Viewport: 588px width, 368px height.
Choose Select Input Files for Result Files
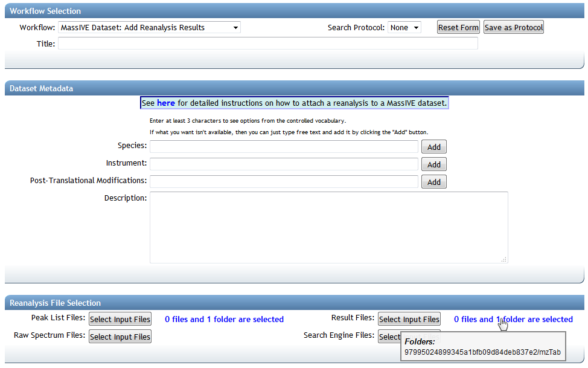click(409, 319)
